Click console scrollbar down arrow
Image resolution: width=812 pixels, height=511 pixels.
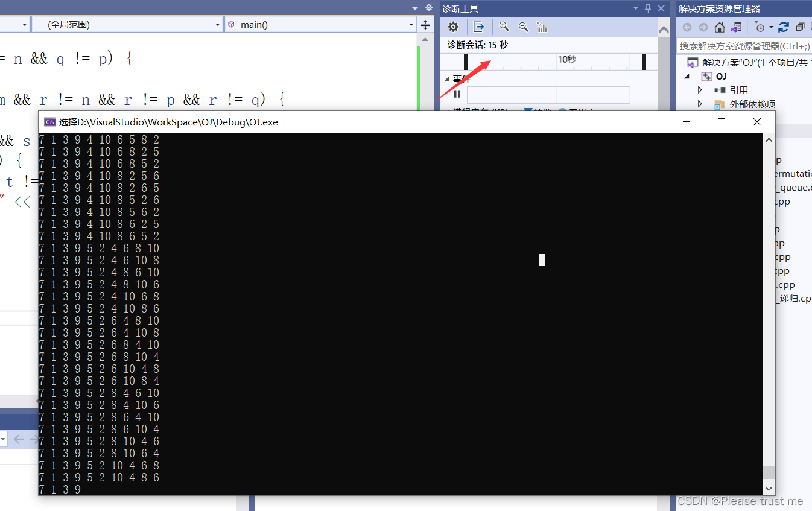[x=769, y=488]
